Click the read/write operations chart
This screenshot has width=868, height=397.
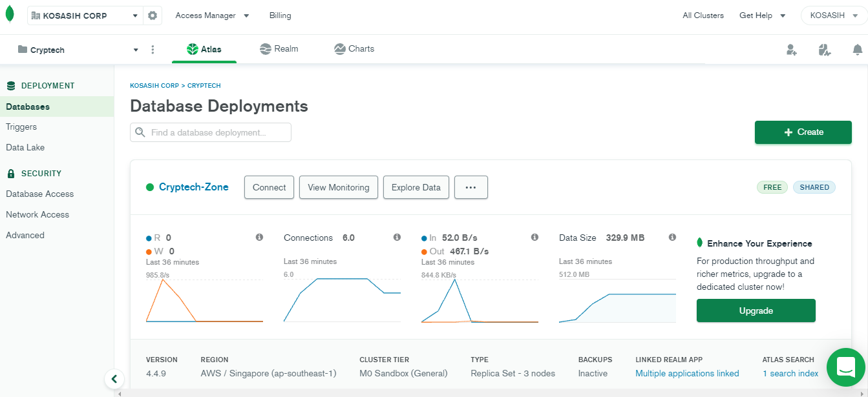pyautogui.click(x=204, y=301)
